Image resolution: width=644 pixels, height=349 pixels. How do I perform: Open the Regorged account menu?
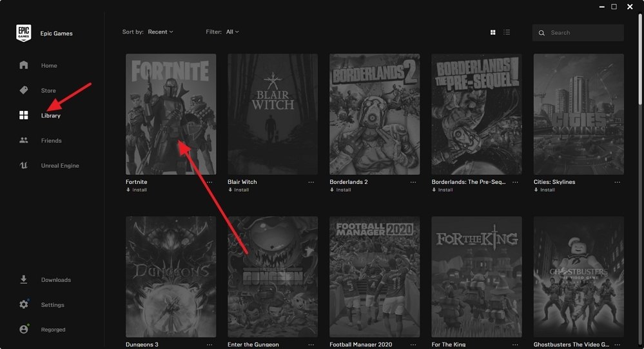coord(53,330)
